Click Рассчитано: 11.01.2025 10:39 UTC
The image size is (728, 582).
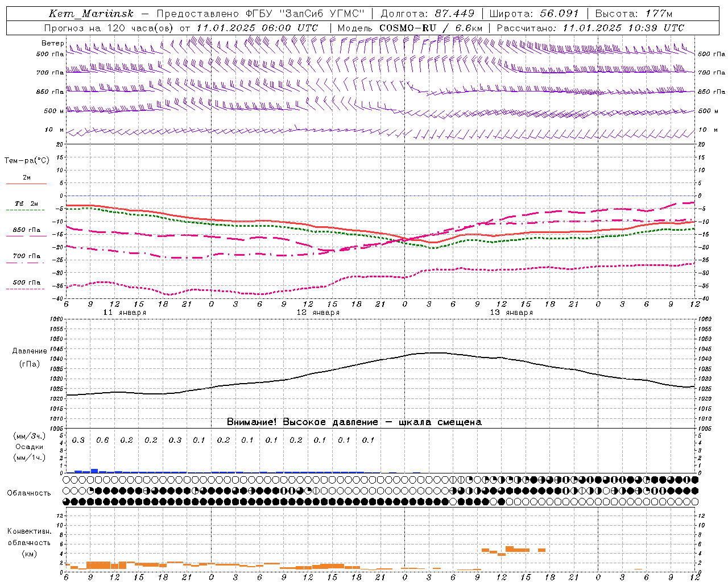click(590, 28)
